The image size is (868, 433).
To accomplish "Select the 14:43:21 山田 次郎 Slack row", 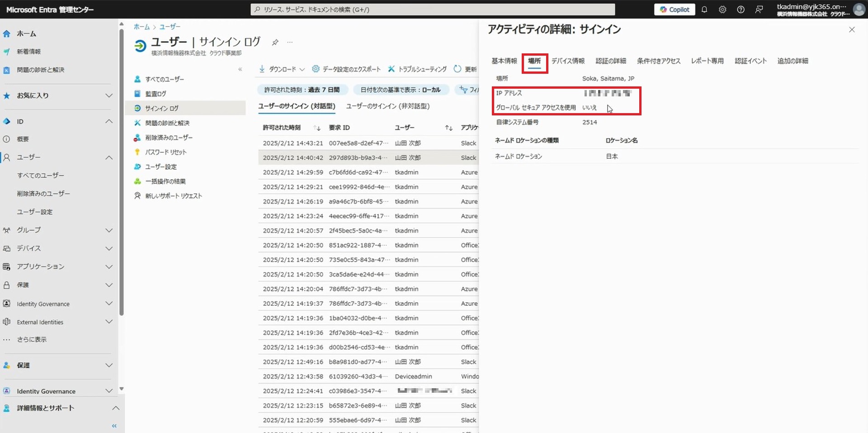I will tap(368, 143).
